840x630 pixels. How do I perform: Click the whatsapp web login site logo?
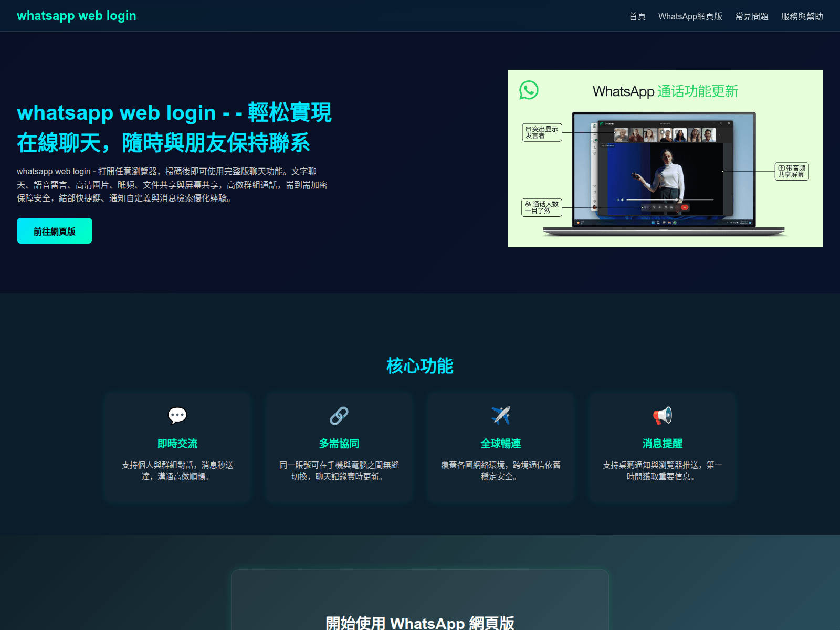point(76,16)
